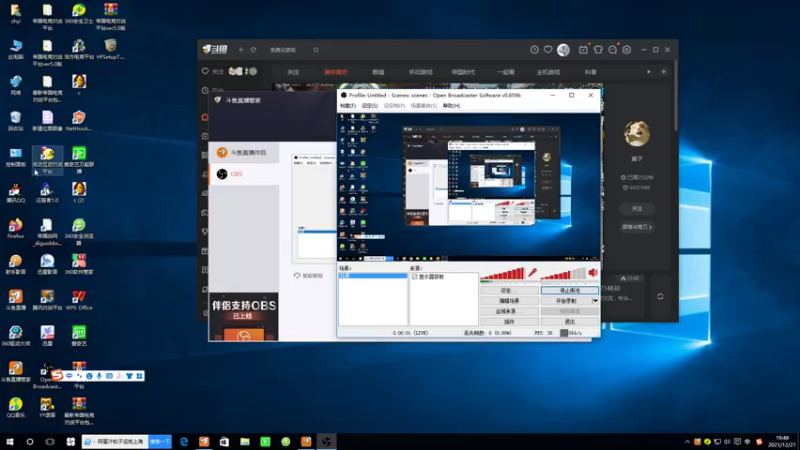Open the QQ音乐 desktop icon

click(15, 407)
